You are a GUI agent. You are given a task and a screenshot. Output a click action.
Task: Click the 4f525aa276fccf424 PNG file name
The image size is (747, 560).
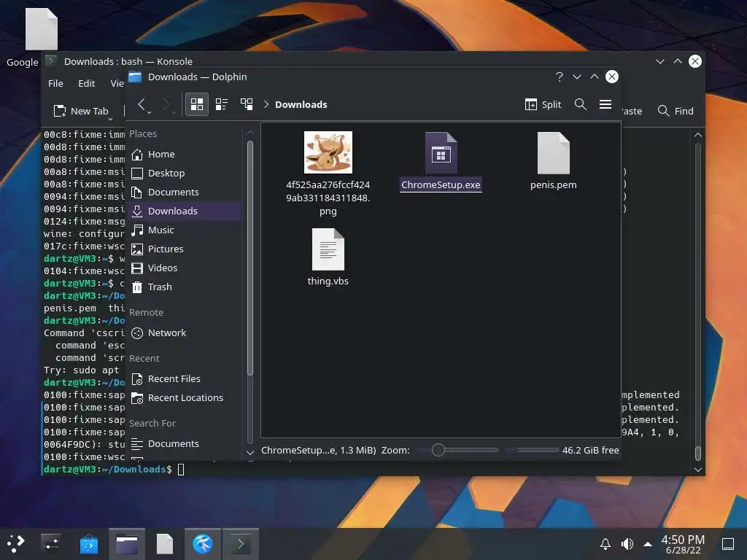(328, 198)
